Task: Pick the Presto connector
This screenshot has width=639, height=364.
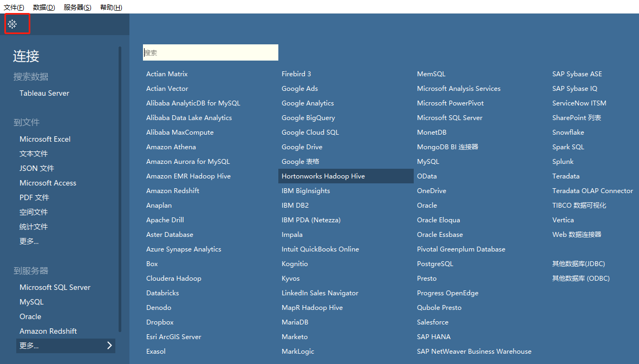Action: (427, 279)
